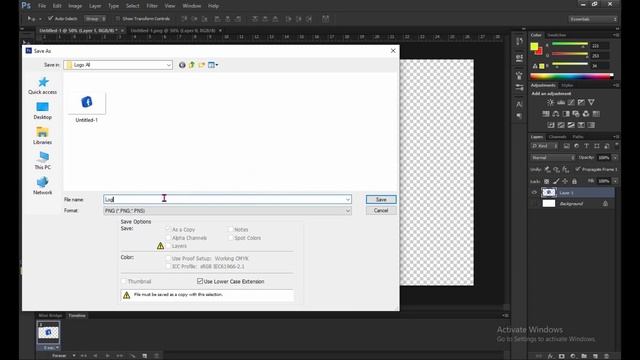This screenshot has height=360, width=640.
Task: Switch to the Swatches tab
Action: [557, 35]
